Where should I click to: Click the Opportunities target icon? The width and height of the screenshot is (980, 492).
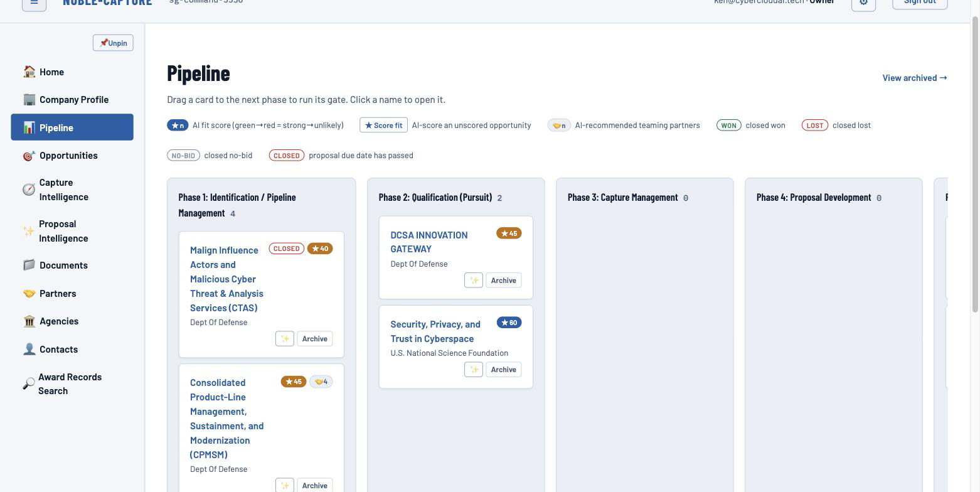pos(29,156)
